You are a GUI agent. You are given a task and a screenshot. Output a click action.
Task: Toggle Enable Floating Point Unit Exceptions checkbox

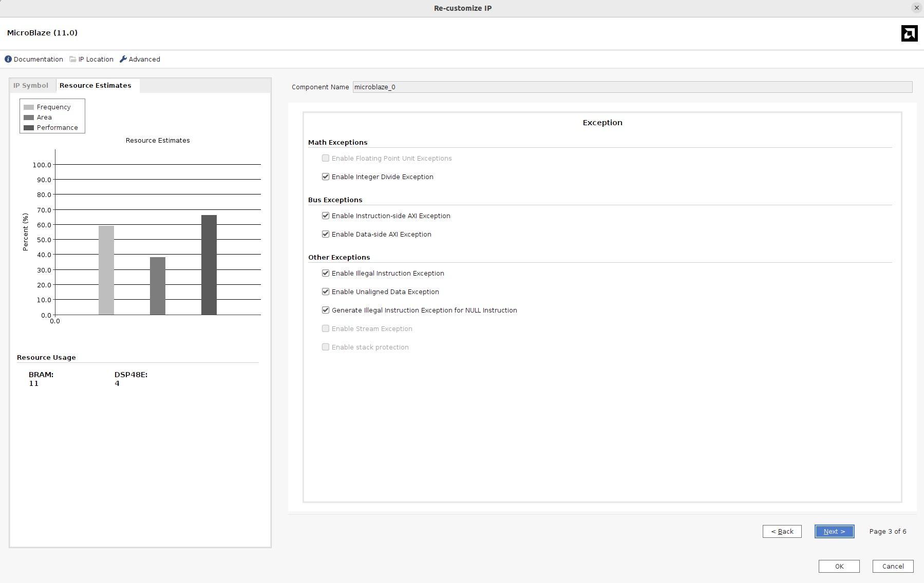326,158
